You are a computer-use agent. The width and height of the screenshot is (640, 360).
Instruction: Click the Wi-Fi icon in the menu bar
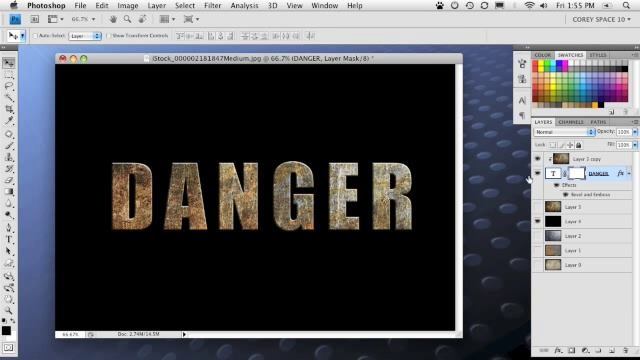529,6
